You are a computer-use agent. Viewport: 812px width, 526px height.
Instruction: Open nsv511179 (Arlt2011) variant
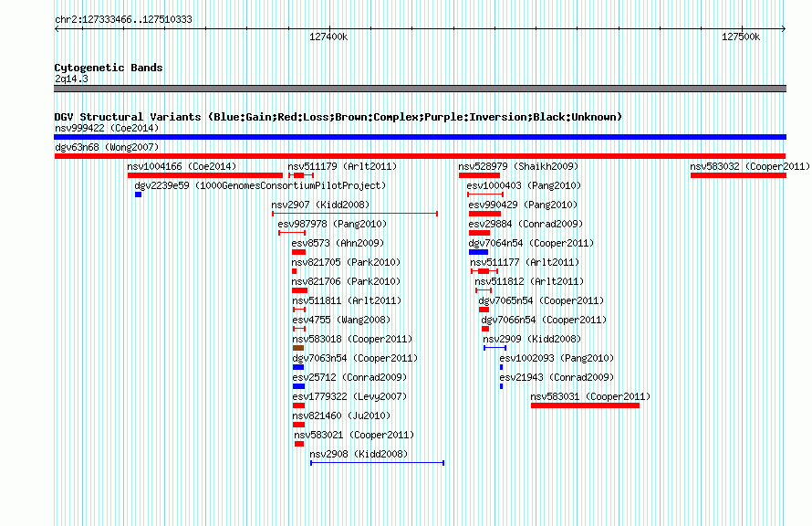(342, 166)
